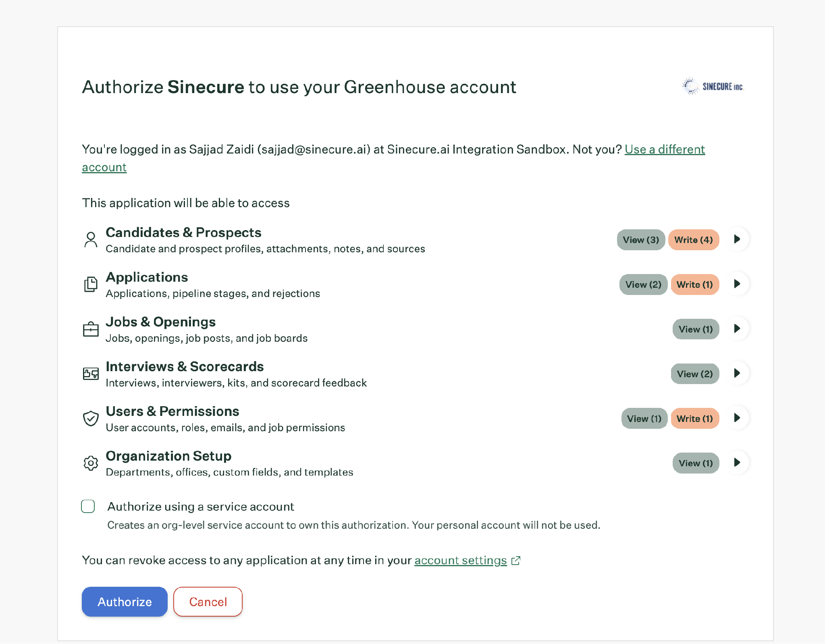
Task: Click the Interviews & Scorecards heading
Action: coord(185,367)
